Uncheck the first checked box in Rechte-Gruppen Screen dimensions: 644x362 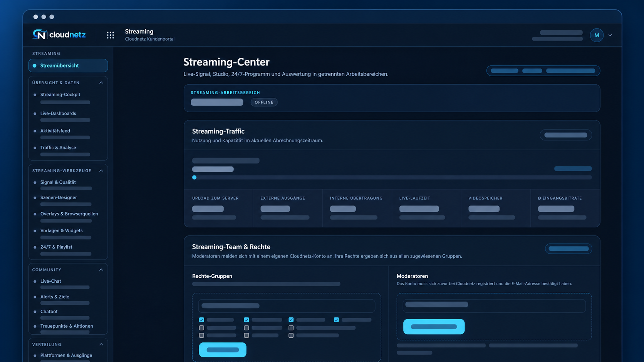[201, 320]
